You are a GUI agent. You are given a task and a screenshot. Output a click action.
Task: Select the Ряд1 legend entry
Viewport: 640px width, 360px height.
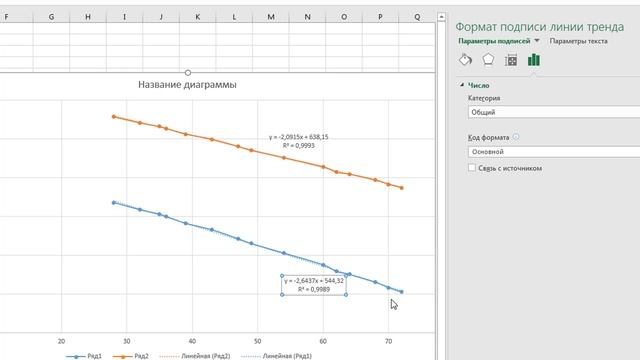coord(84,356)
